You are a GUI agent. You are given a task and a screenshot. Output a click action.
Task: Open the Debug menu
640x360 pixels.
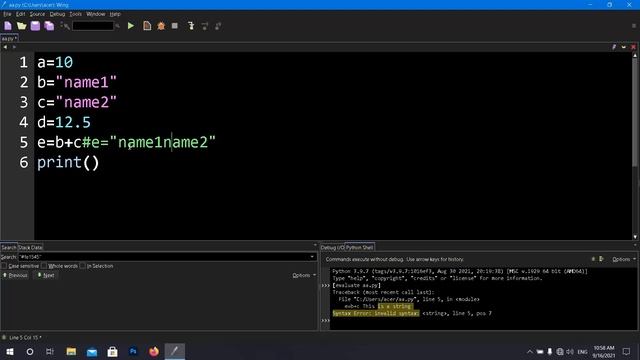click(x=57, y=14)
